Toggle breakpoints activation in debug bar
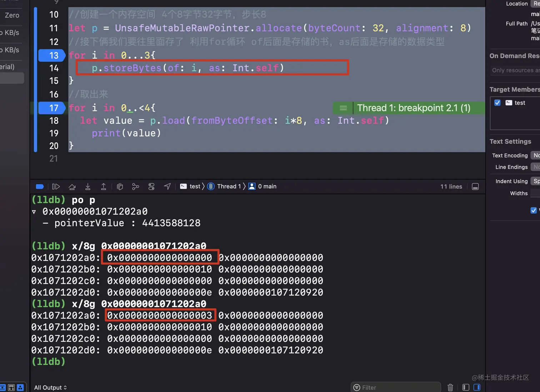The height and width of the screenshot is (392, 540). pyautogui.click(x=40, y=186)
